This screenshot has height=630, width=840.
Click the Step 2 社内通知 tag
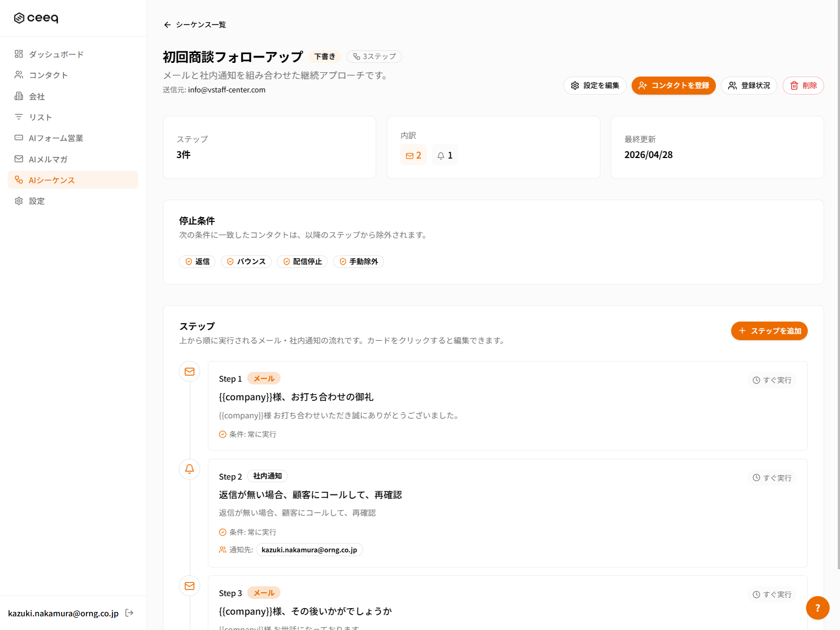pos(267,476)
